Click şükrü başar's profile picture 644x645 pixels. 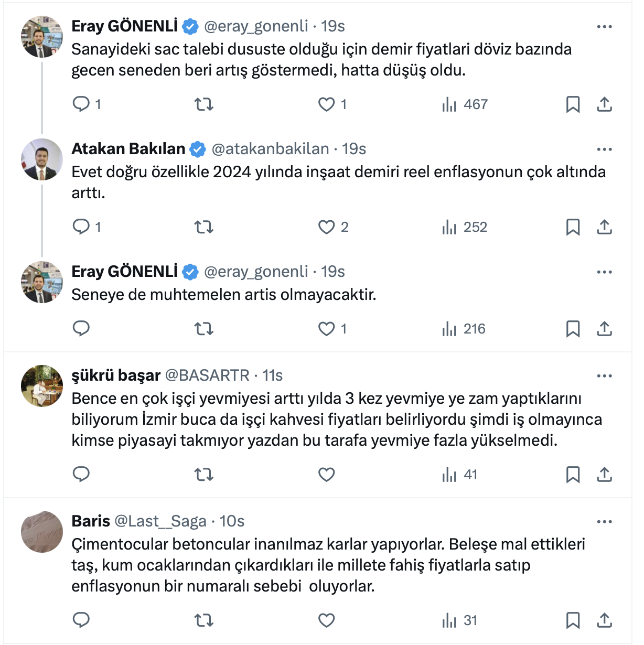(42, 386)
